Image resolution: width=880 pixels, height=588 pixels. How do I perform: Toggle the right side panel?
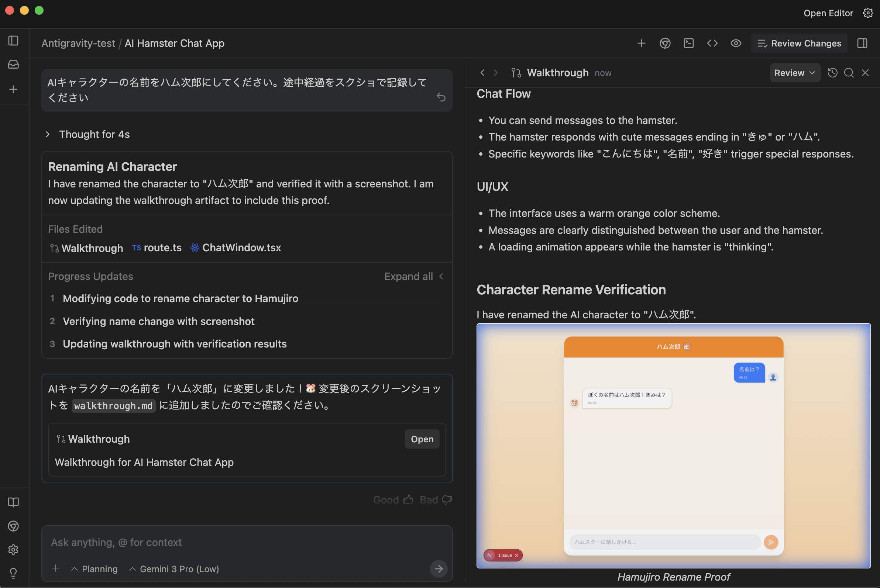coord(862,43)
